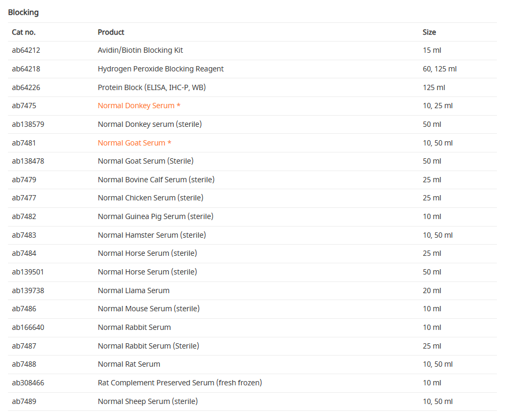
Task: Click Protein Block (ELISA, IHC-P, WB) entry
Action: click(x=151, y=87)
